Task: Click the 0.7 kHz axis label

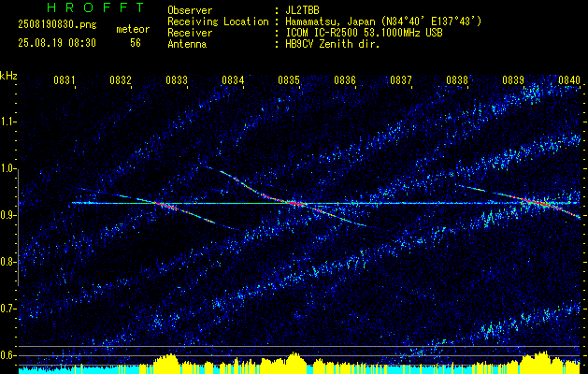Action: click(x=7, y=309)
